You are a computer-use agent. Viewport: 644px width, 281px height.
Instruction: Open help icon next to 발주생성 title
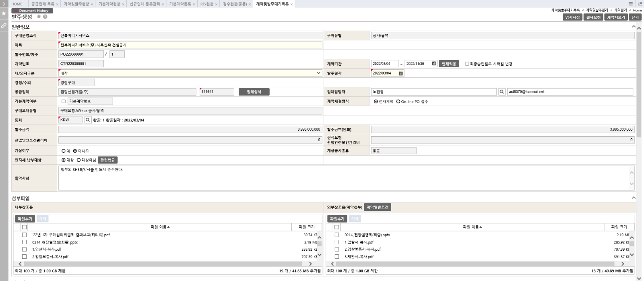45,17
